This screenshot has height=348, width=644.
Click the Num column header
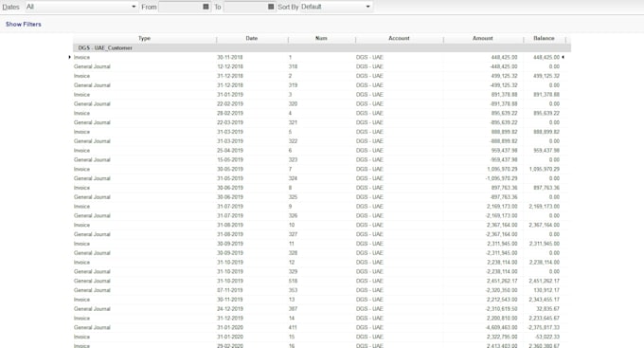[x=321, y=38]
